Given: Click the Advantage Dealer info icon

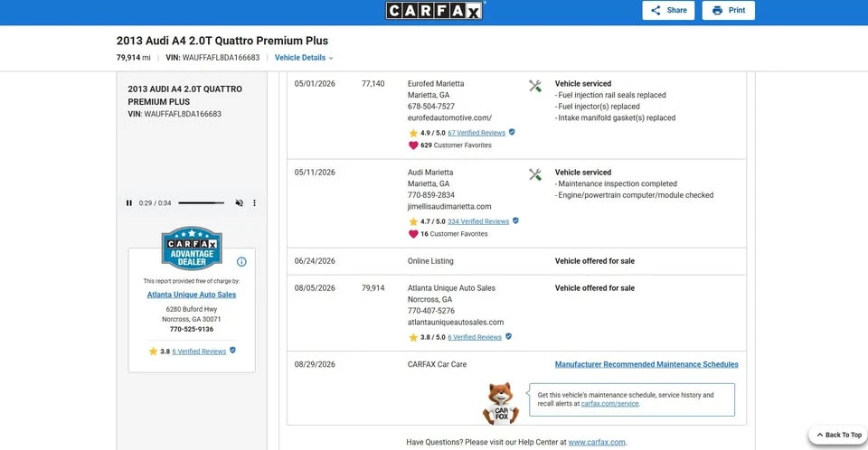Looking at the screenshot, I should click(241, 262).
